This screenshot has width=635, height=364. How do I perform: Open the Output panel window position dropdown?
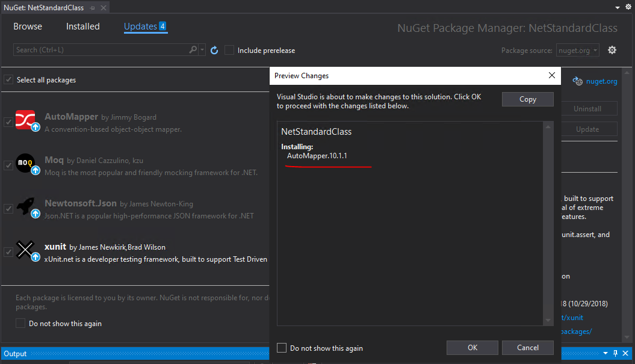(x=606, y=353)
